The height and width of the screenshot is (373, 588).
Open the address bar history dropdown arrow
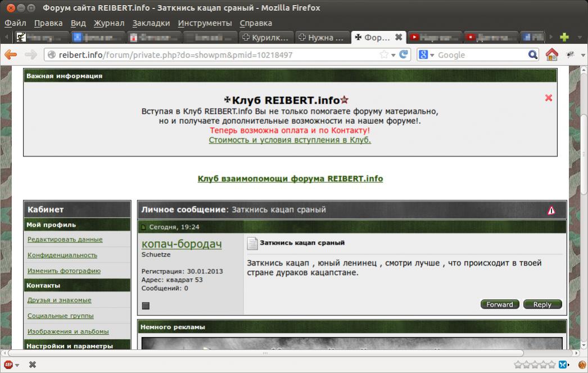[x=393, y=55]
